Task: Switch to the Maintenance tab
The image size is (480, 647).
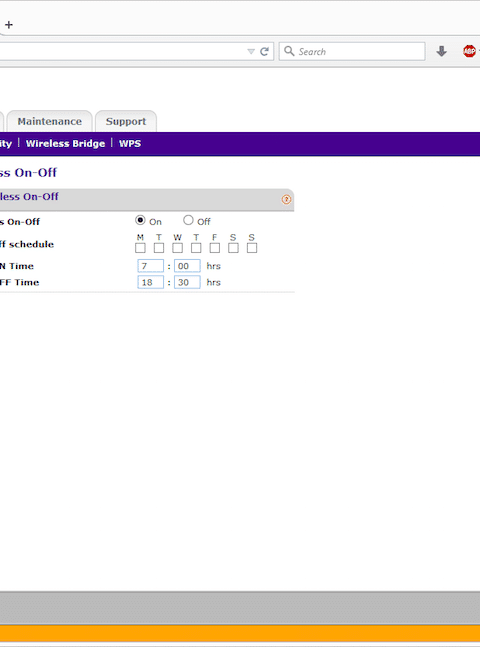Action: coord(50,121)
